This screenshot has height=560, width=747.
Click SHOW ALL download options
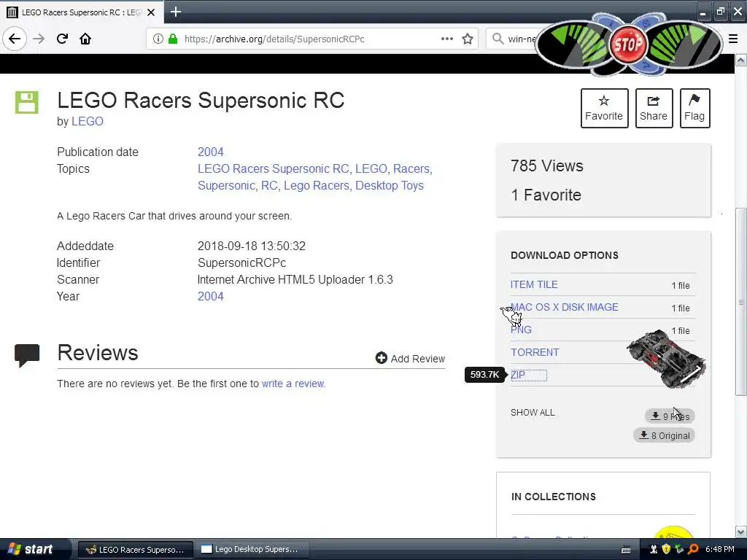[533, 413]
